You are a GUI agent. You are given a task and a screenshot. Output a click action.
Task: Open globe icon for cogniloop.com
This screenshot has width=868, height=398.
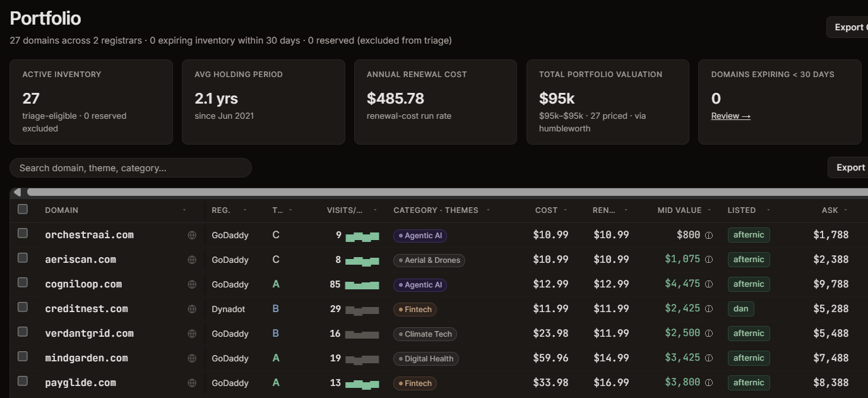point(192,284)
